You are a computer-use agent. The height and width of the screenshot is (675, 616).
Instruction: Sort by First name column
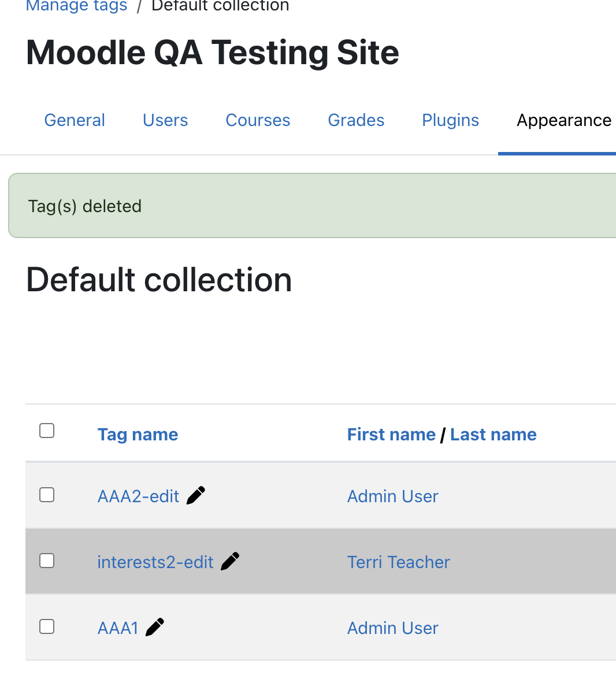click(391, 435)
